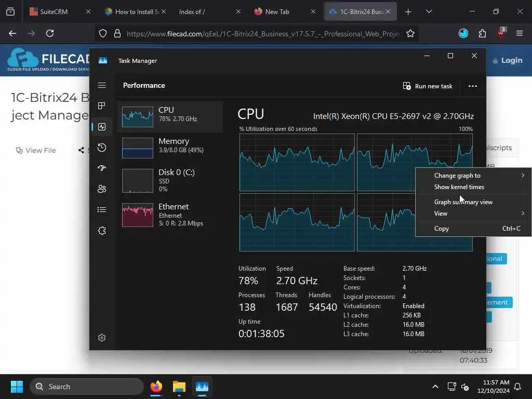Show hidden system tray icons
This screenshot has width=532, height=399.
click(x=435, y=387)
